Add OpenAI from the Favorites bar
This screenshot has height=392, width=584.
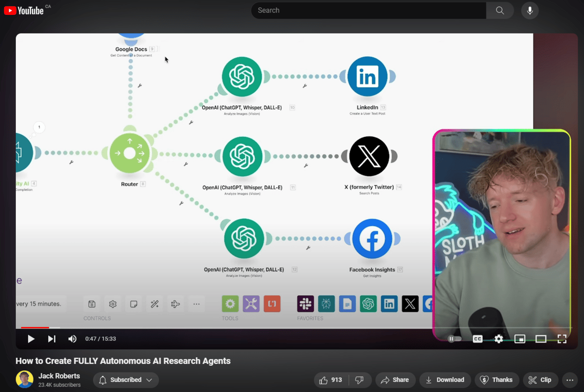368,304
